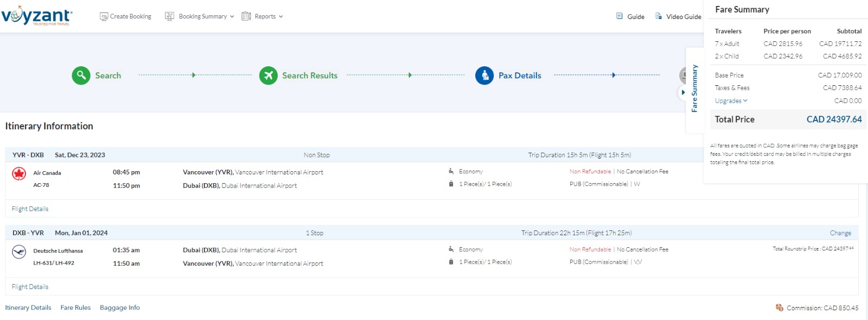Screen dimensions: 868x320
Task: Open Create Booking in the menu
Action: tap(125, 16)
